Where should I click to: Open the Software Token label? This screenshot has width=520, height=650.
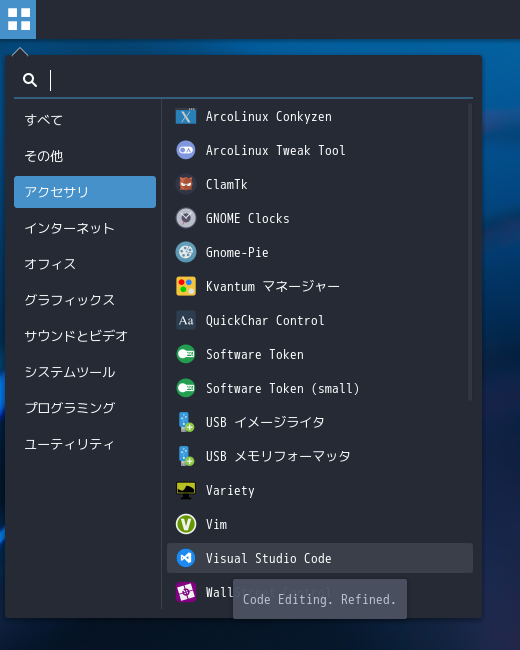coord(255,354)
